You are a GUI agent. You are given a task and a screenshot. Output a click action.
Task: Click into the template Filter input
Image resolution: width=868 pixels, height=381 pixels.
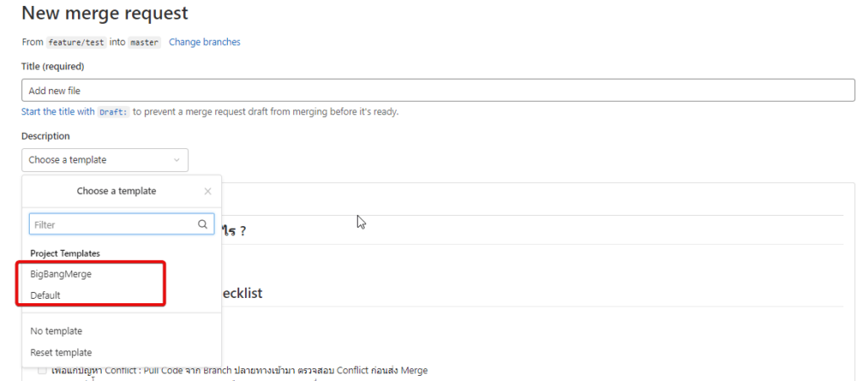(114, 224)
